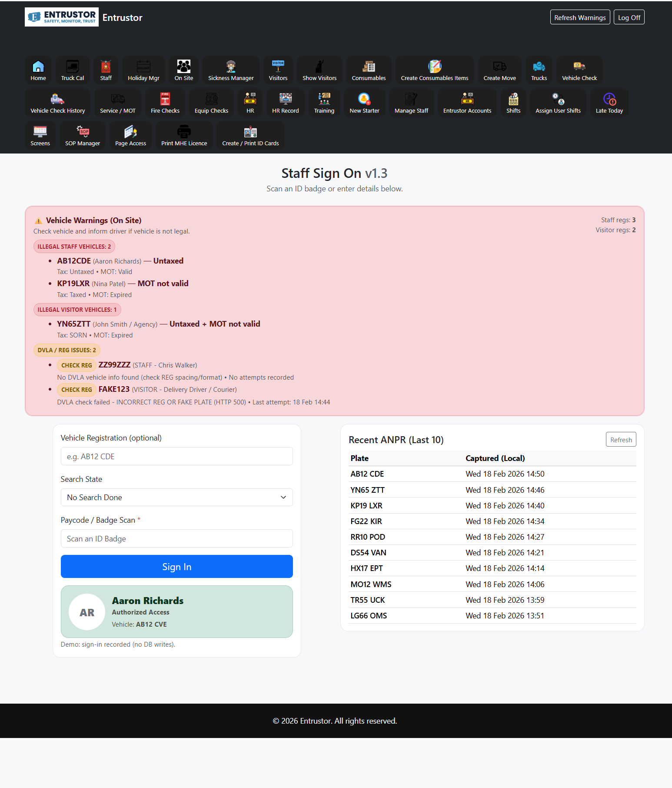The width and height of the screenshot is (672, 788).
Task: Focus the Paycode / Badge Scan field
Action: pyautogui.click(x=177, y=538)
